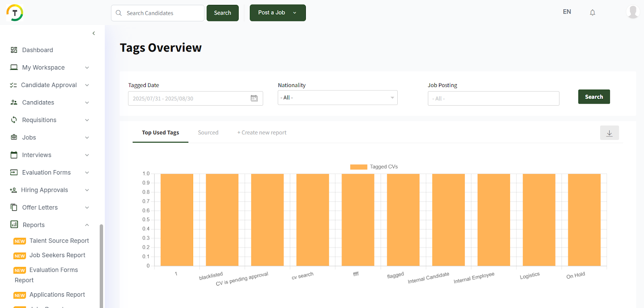The height and width of the screenshot is (308, 644).
Task: Open the Tagged Date calendar icon
Action: (x=254, y=98)
